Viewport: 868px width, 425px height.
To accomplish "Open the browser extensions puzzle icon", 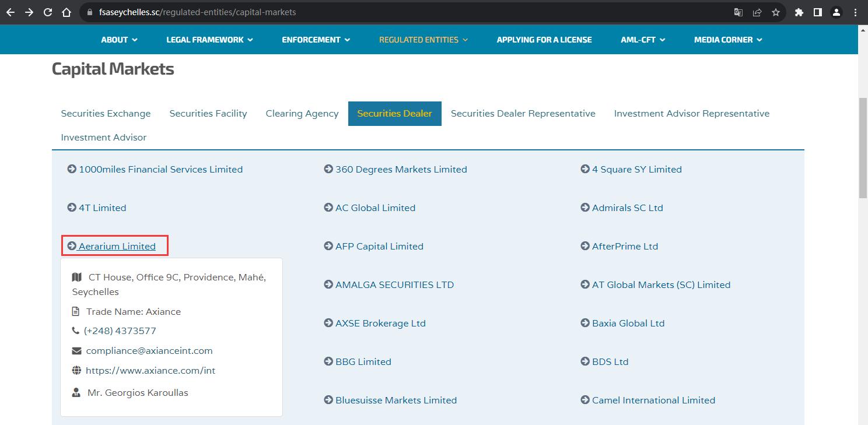I will [799, 12].
